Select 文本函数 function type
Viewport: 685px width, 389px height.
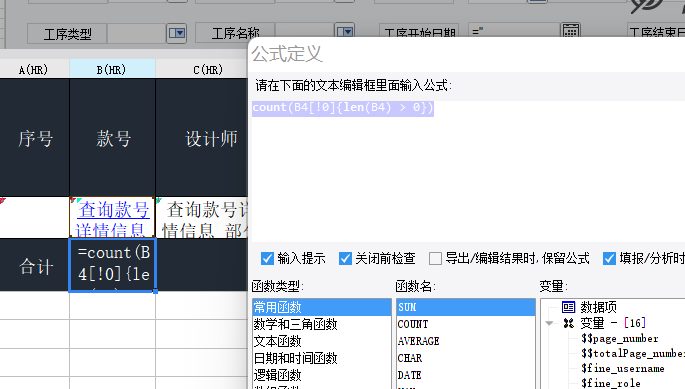pyautogui.click(x=322, y=341)
